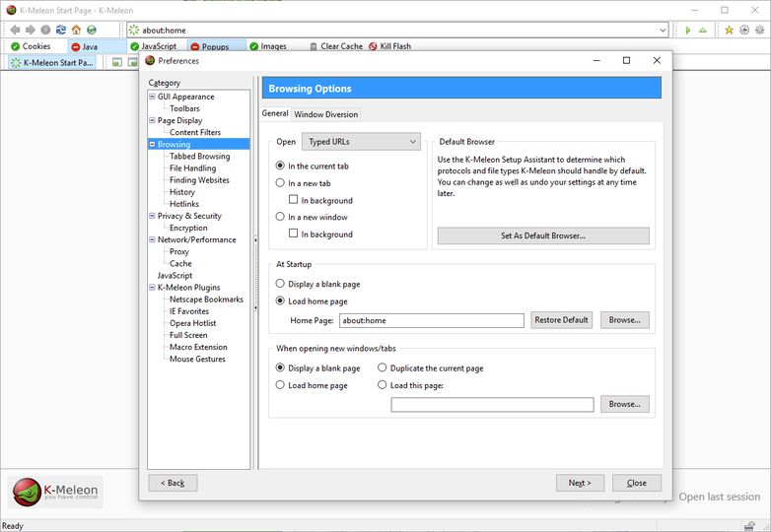771x532 pixels.
Task: Click the green Go arrow icon
Action: [688, 31]
